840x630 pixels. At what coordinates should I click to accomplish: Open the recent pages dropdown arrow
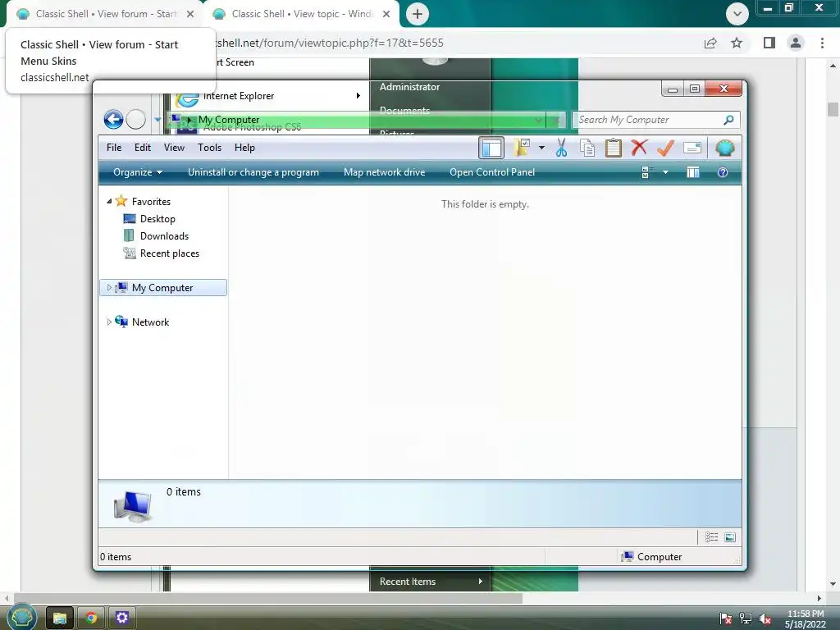(157, 120)
